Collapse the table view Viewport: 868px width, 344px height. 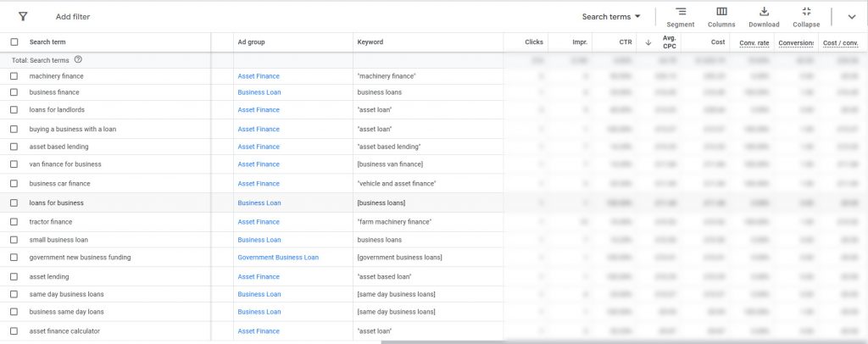(806, 16)
